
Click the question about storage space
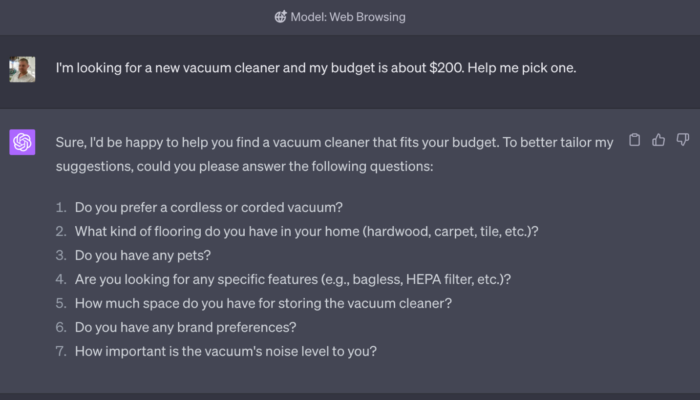[x=263, y=303]
